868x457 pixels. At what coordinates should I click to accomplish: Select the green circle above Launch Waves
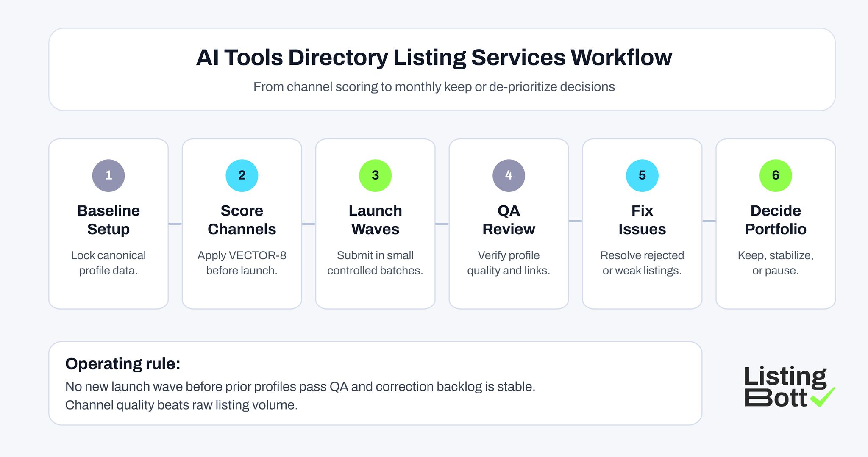375,175
